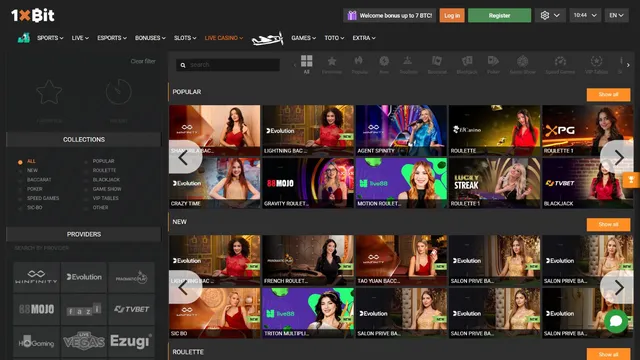Filter by Fazi provider logo
Image resolution: width=640 pixels, height=360 pixels.
(x=84, y=309)
